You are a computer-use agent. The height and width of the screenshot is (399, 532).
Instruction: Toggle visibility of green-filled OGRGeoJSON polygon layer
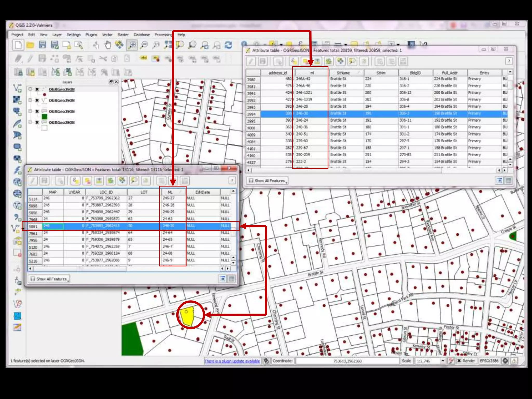pyautogui.click(x=37, y=111)
